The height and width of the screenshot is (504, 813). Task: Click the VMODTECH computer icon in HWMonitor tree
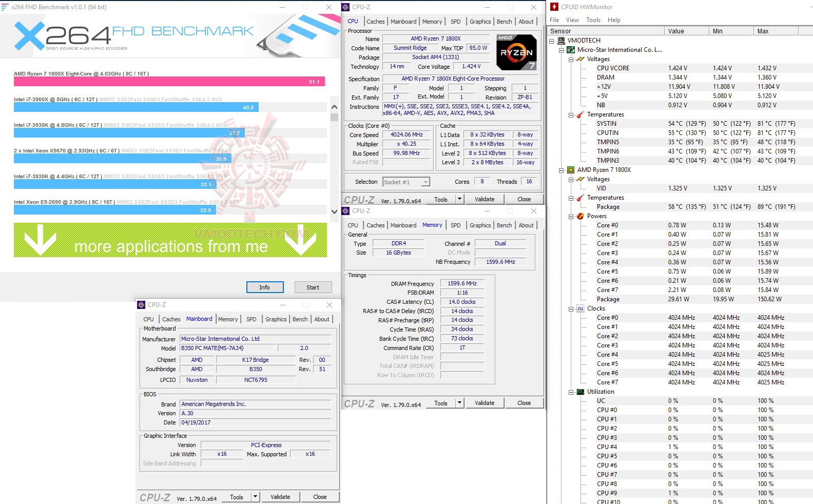[x=562, y=41]
